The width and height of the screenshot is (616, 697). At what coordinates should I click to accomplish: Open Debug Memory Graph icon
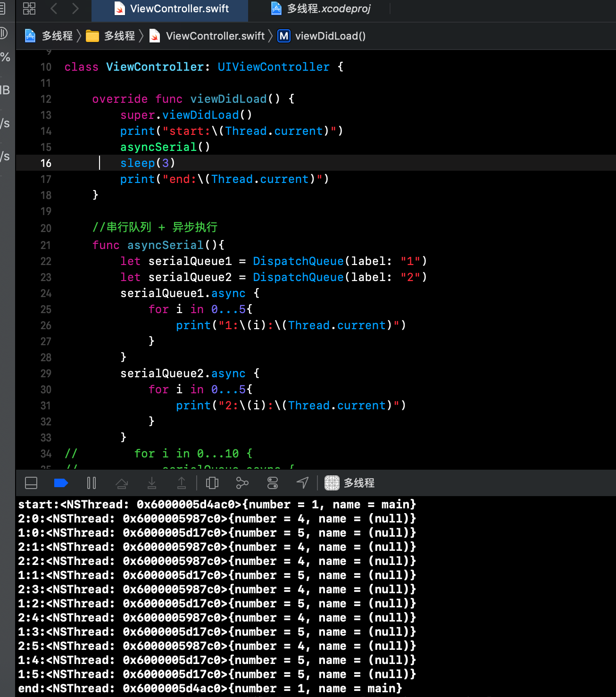tap(242, 483)
